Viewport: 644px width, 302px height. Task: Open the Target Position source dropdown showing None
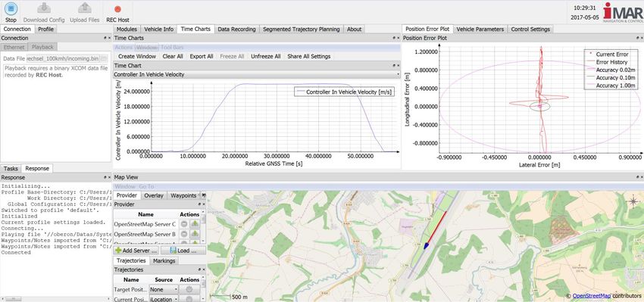(164, 289)
